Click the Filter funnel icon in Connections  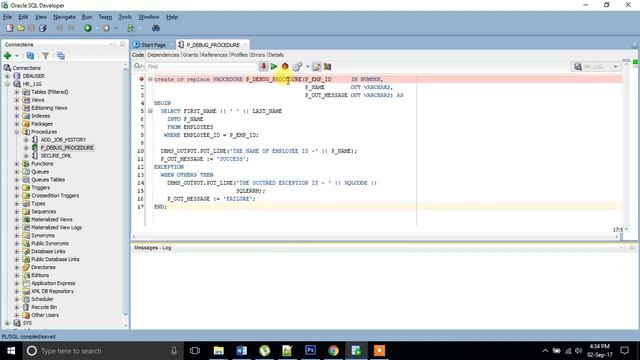click(45, 56)
